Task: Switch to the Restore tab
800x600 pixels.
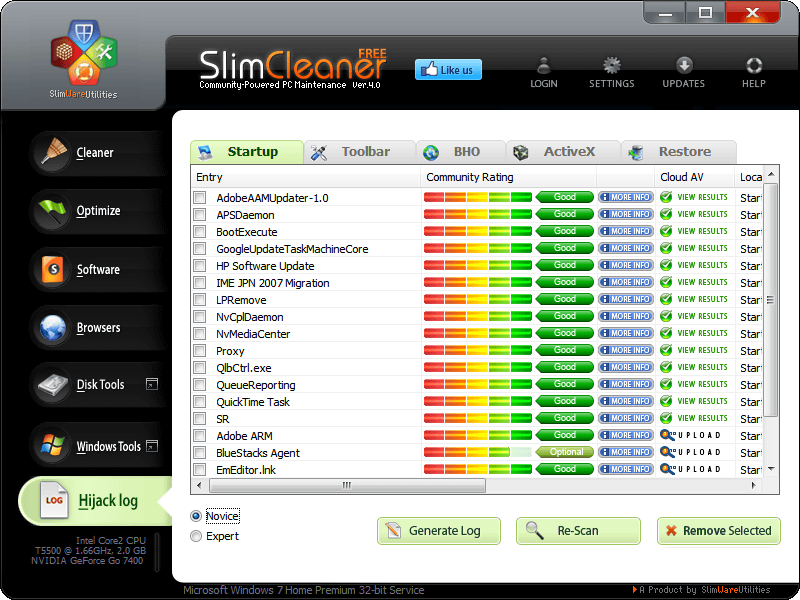Action: click(x=679, y=152)
